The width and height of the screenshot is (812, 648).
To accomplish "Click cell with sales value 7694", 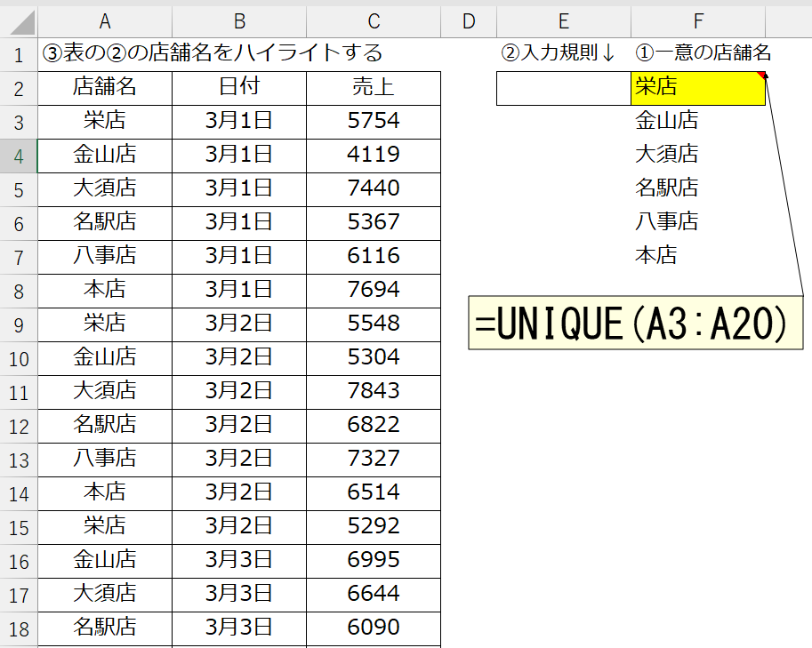I will pyautogui.click(x=374, y=291).
